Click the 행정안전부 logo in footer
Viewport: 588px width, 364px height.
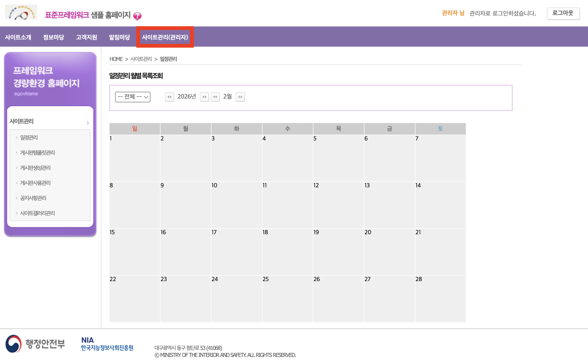pyautogui.click(x=35, y=344)
